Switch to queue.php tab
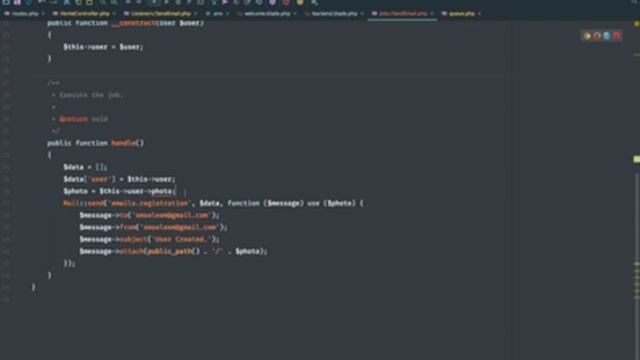The height and width of the screenshot is (360, 640). tap(462, 13)
